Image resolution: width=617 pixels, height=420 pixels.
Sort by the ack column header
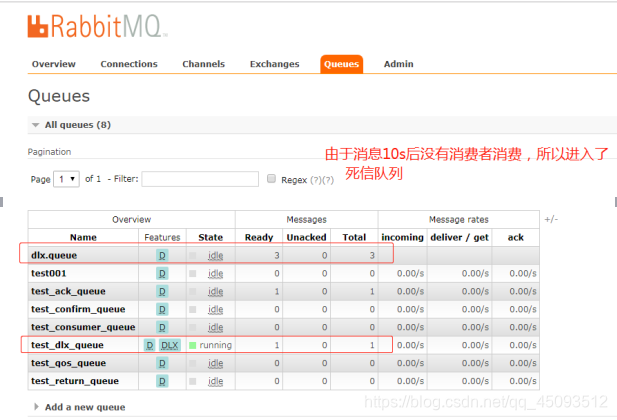tap(515, 237)
